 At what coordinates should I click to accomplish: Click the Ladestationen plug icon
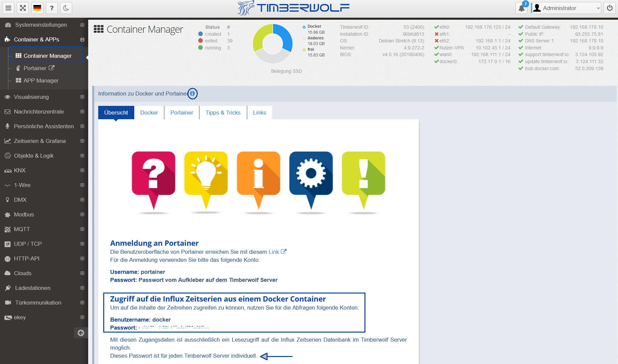click(8, 288)
